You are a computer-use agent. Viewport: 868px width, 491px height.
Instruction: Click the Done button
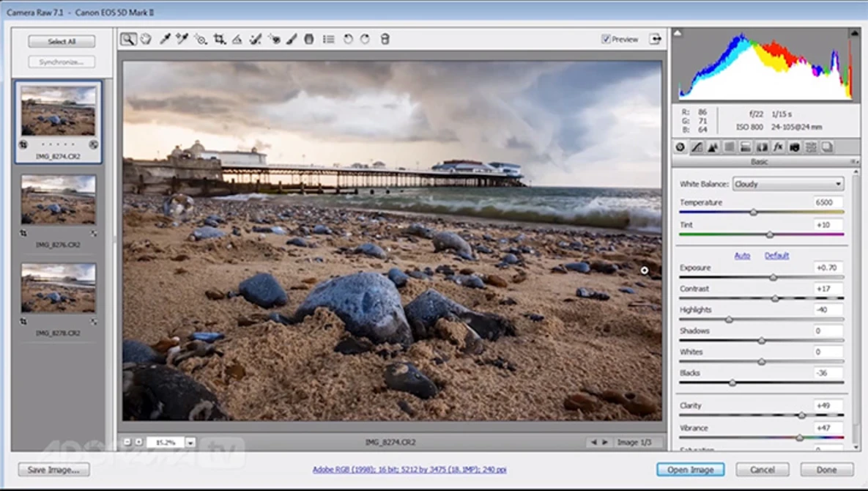826,470
